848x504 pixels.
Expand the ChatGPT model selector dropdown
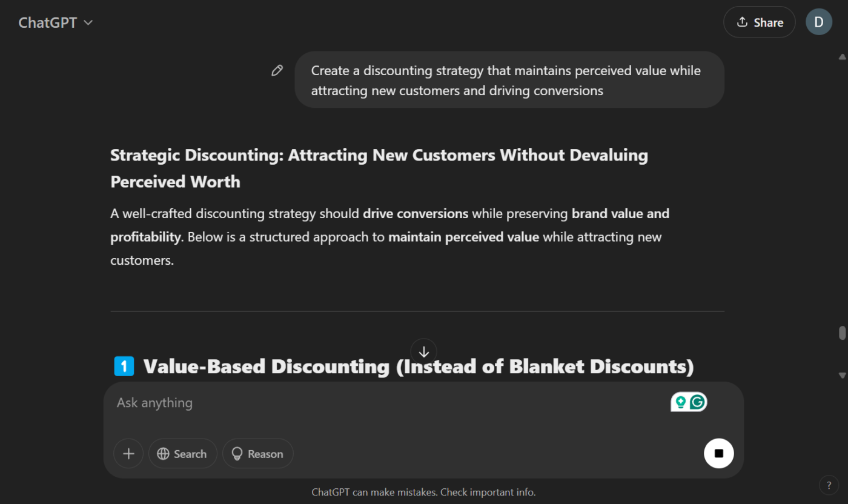pyautogui.click(x=56, y=22)
